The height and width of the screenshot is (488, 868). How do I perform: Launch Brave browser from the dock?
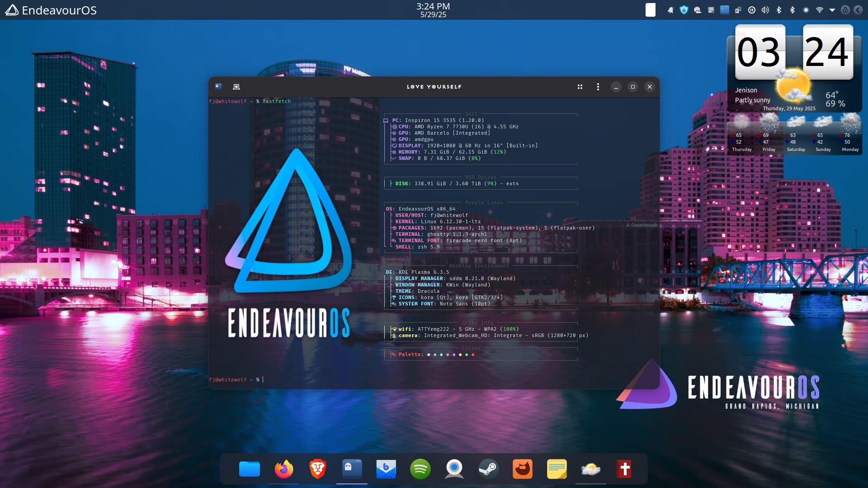(x=318, y=469)
